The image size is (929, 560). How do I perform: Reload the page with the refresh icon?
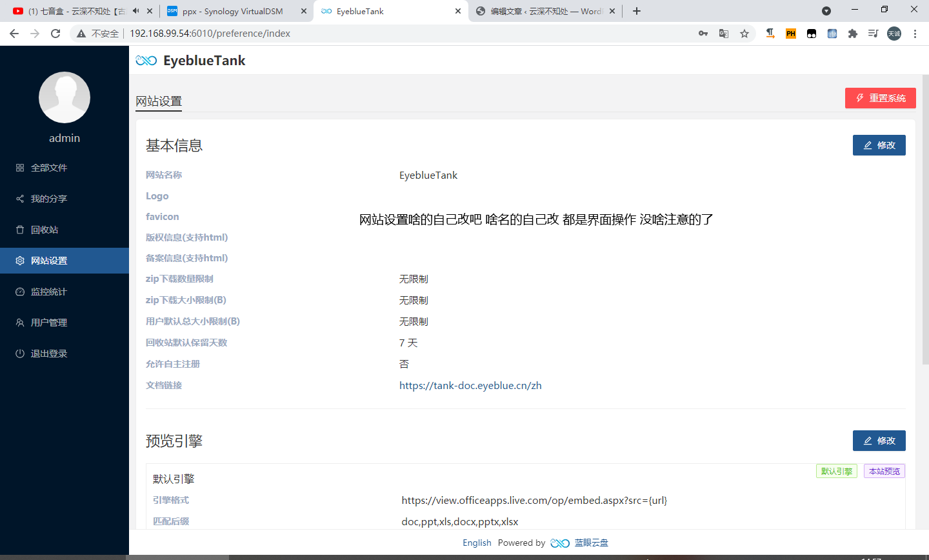tap(56, 33)
